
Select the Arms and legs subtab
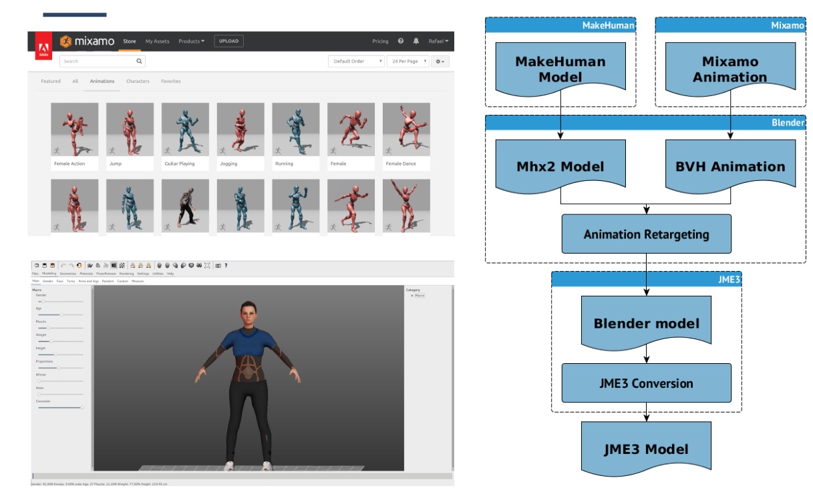[x=88, y=281]
